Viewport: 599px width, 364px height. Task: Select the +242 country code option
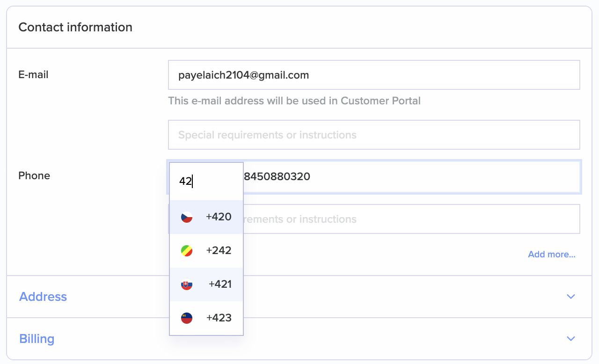coord(219,251)
